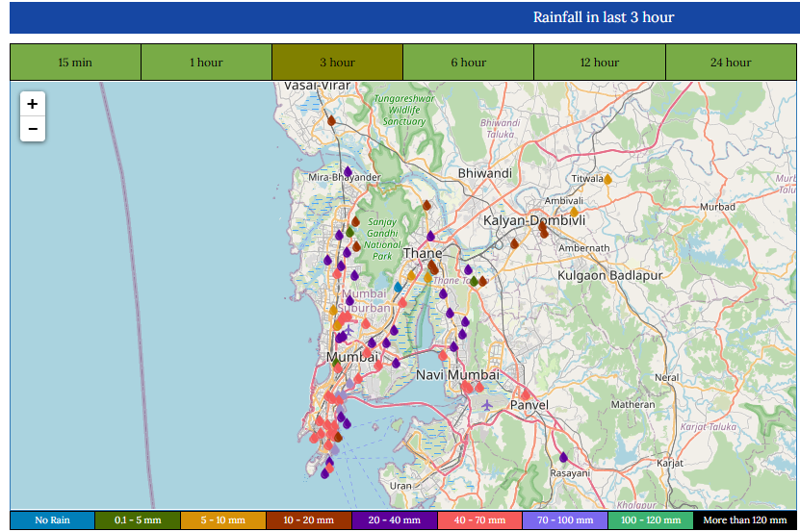Click the airport icon in Mumbai Suburban
Screen dimensions: 800x532
point(348,331)
